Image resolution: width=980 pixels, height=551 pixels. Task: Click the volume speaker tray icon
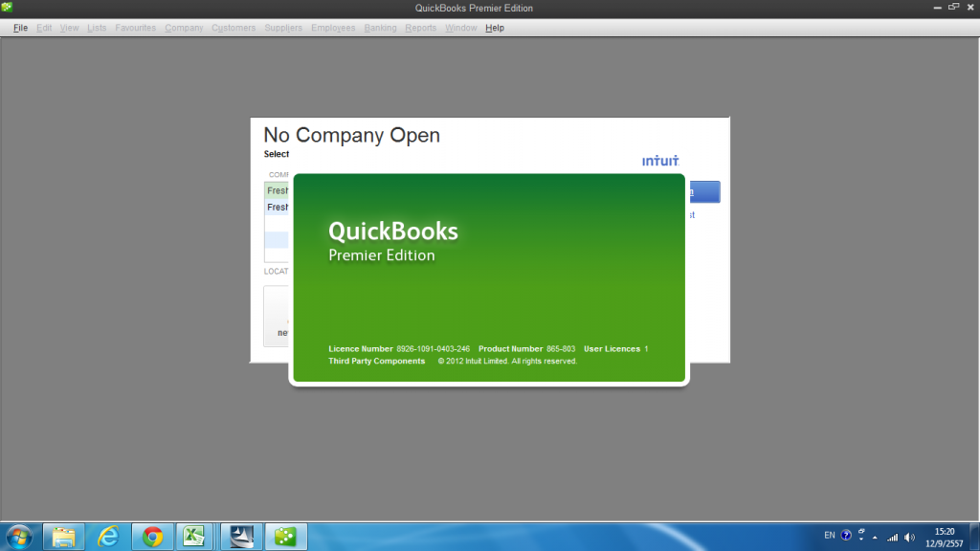pos(910,538)
